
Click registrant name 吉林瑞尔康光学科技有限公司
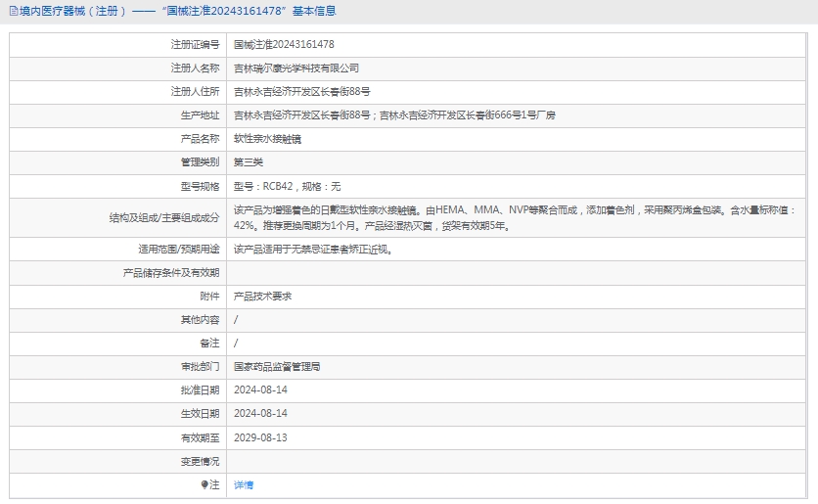296,69
